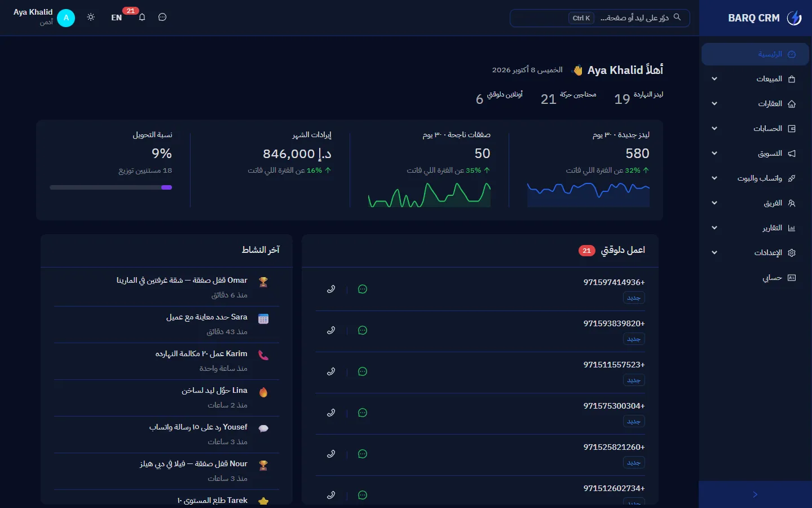Focus the global lead search field
Screen dimensions: 812x508
600,18
